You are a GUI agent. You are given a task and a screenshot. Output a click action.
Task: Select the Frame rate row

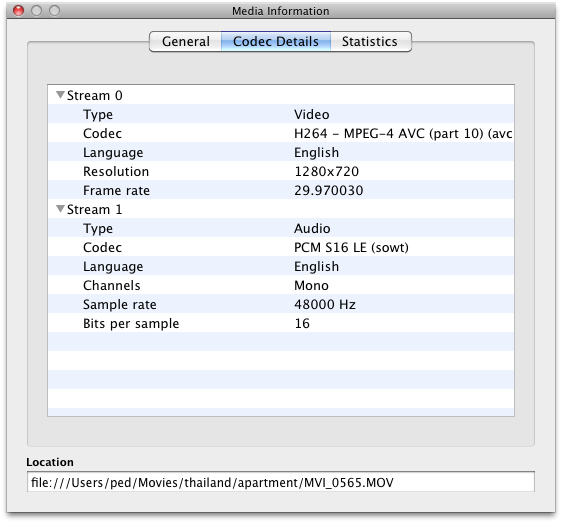tap(281, 190)
